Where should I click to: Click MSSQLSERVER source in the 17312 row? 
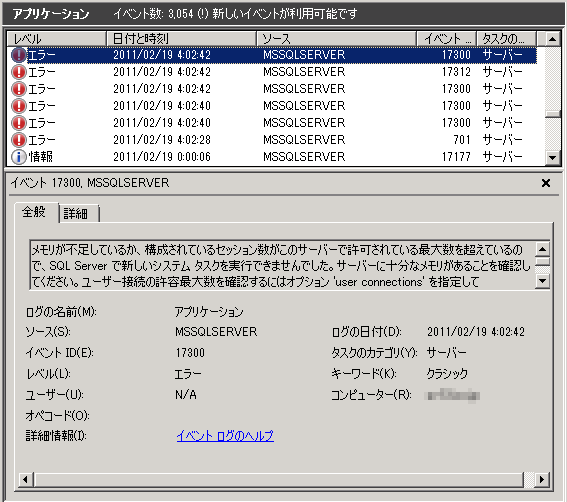304,72
